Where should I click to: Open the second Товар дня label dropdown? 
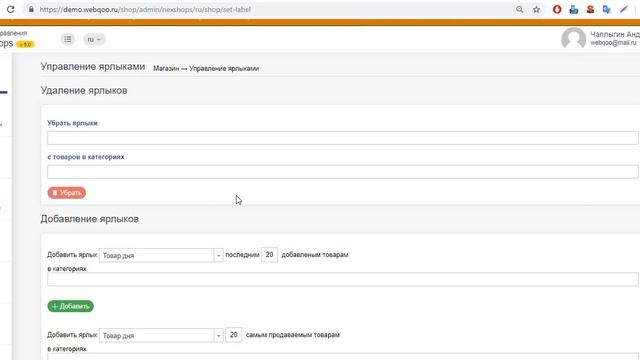click(x=161, y=335)
